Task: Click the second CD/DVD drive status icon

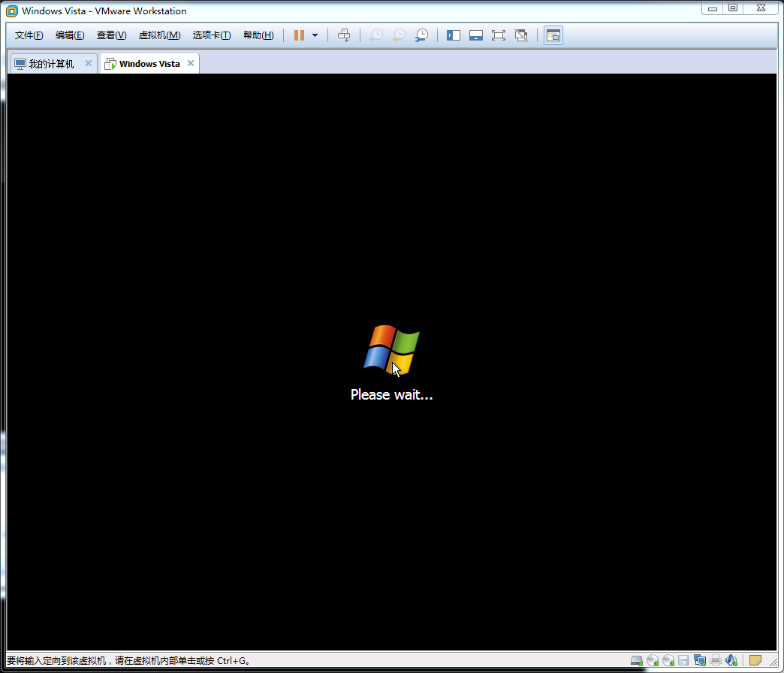Action: [668, 660]
